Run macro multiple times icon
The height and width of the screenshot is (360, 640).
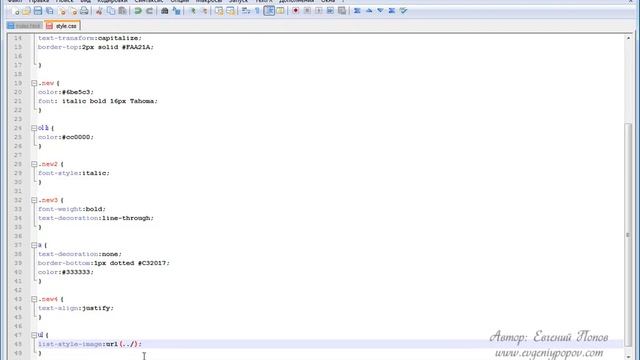pos(330,11)
